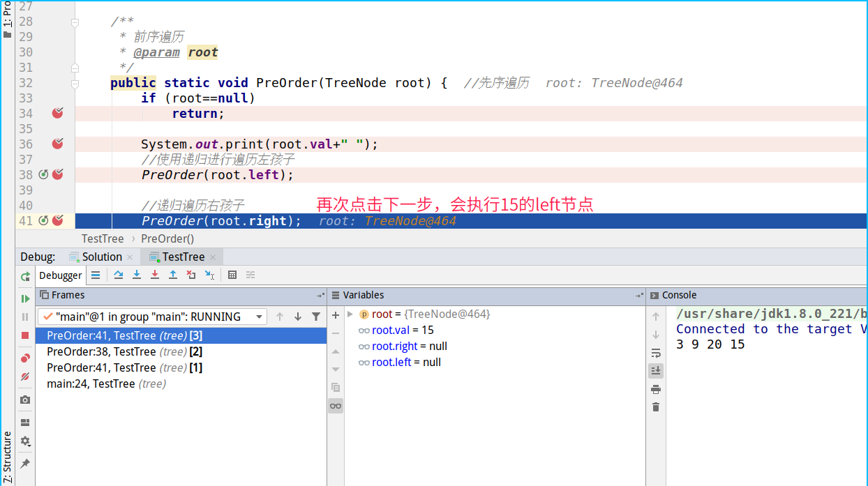Move watch down with triangle icon
The width and height of the screenshot is (868, 486).
336,370
